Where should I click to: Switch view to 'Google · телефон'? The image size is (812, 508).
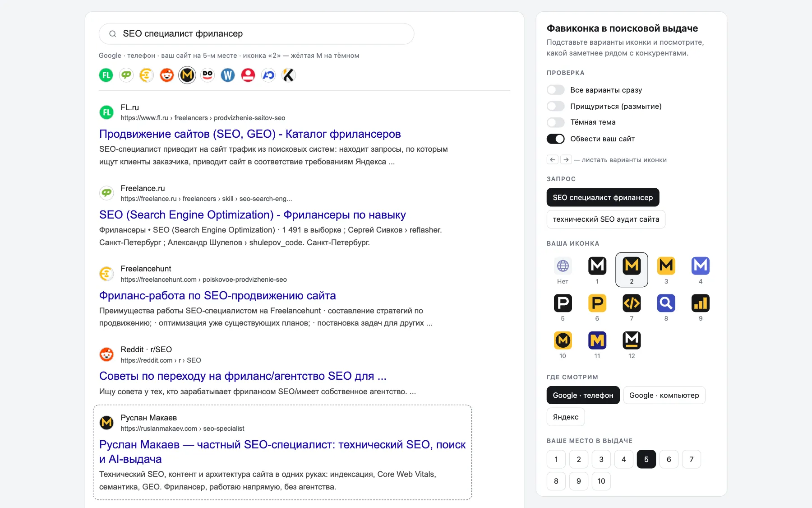pos(583,395)
